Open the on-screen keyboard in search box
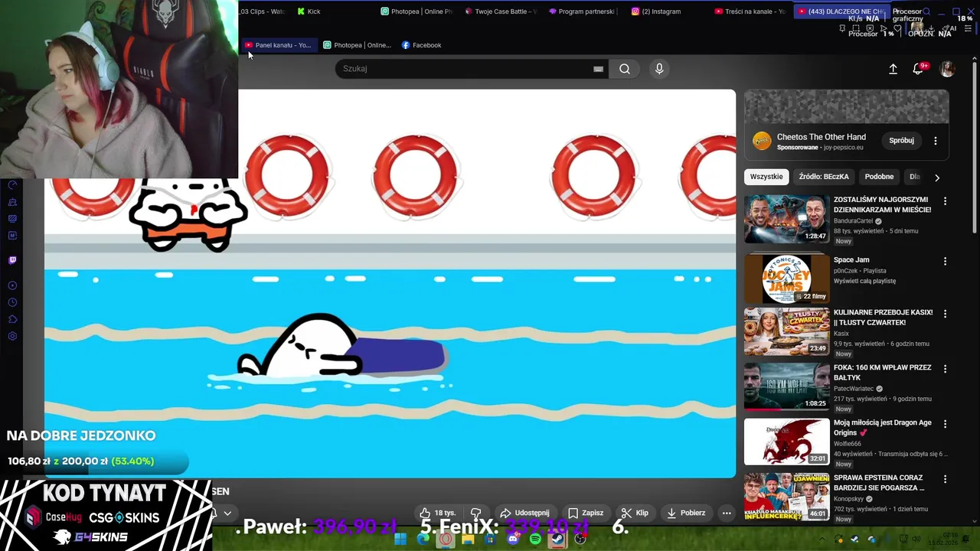 tap(598, 69)
